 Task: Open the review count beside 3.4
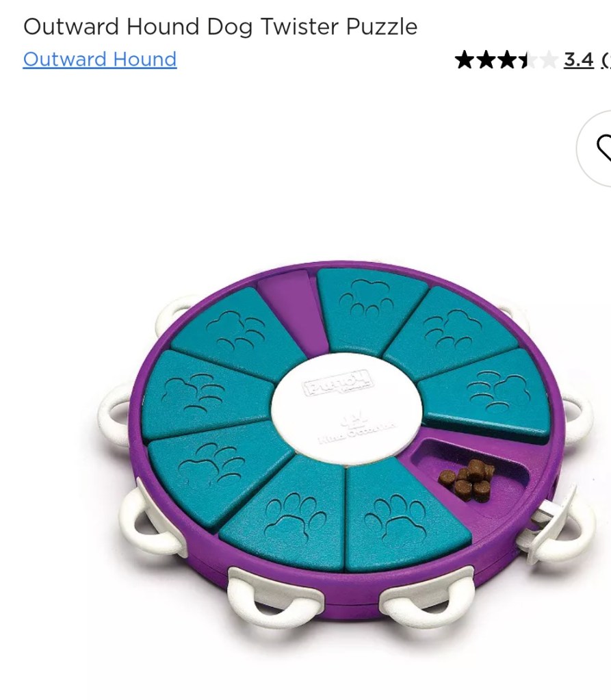pyautogui.click(x=606, y=60)
